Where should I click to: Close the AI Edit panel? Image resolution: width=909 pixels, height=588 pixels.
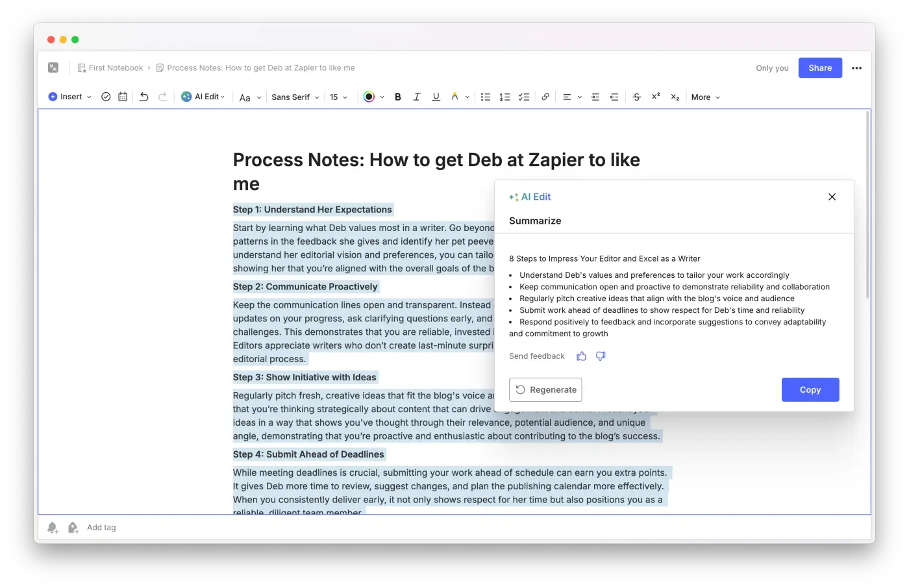pos(832,197)
